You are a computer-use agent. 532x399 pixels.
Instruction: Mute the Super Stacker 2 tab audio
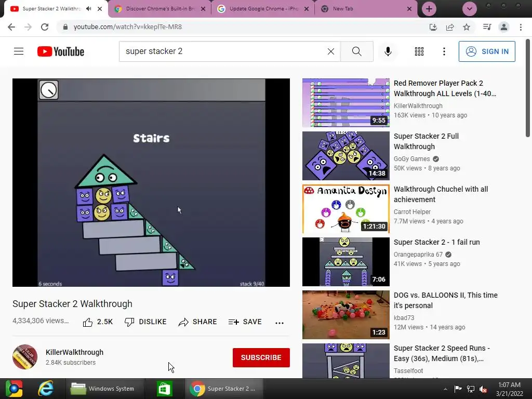coord(88,9)
